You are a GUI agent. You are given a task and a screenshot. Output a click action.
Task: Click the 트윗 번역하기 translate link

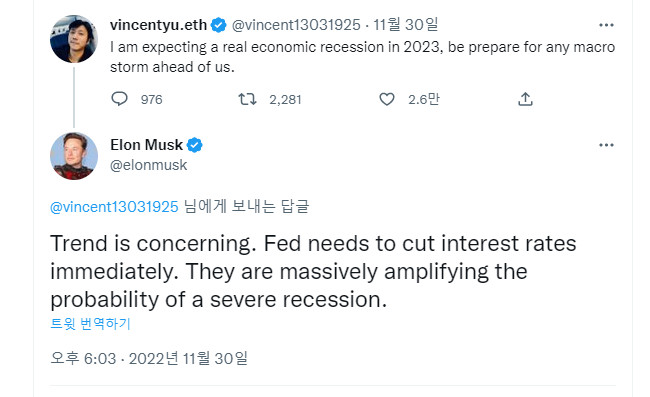click(90, 324)
